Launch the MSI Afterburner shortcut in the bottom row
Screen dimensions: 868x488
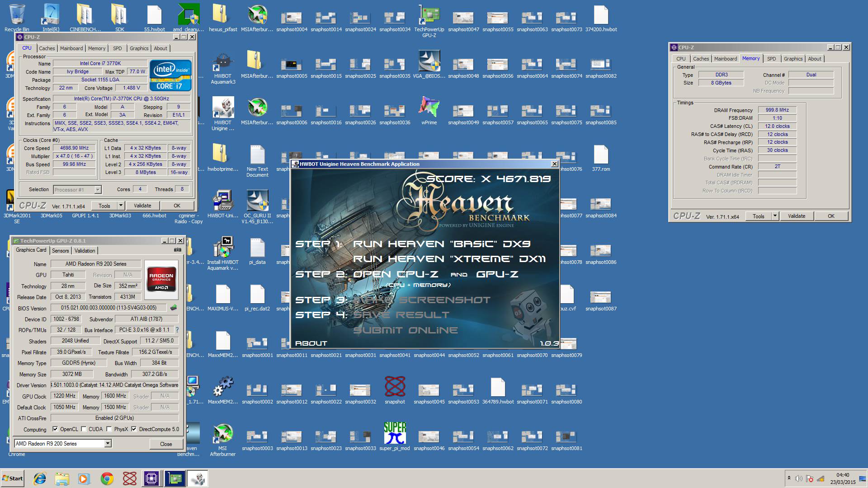[x=223, y=439]
